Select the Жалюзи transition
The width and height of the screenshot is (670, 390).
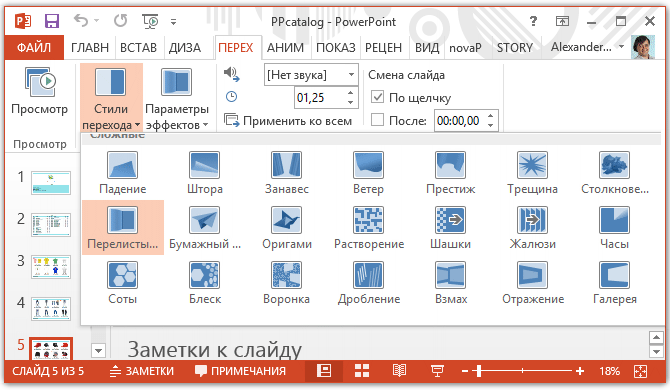coord(532,228)
